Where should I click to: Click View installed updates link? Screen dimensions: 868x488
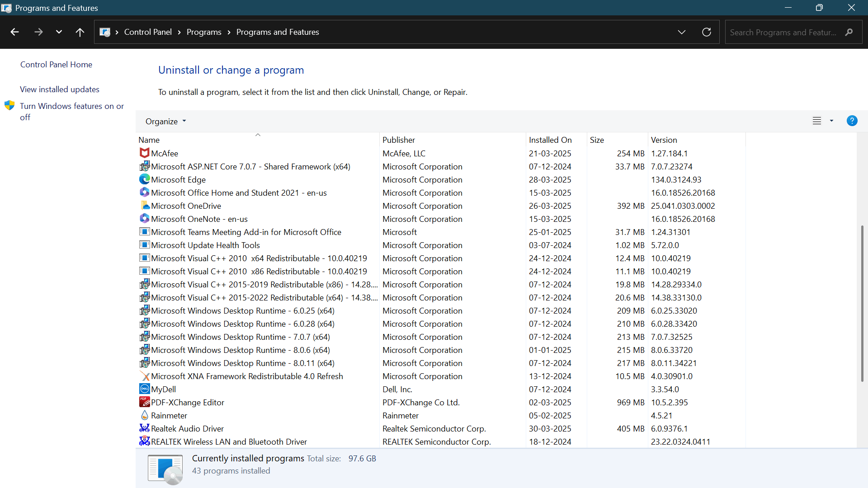[x=59, y=89]
